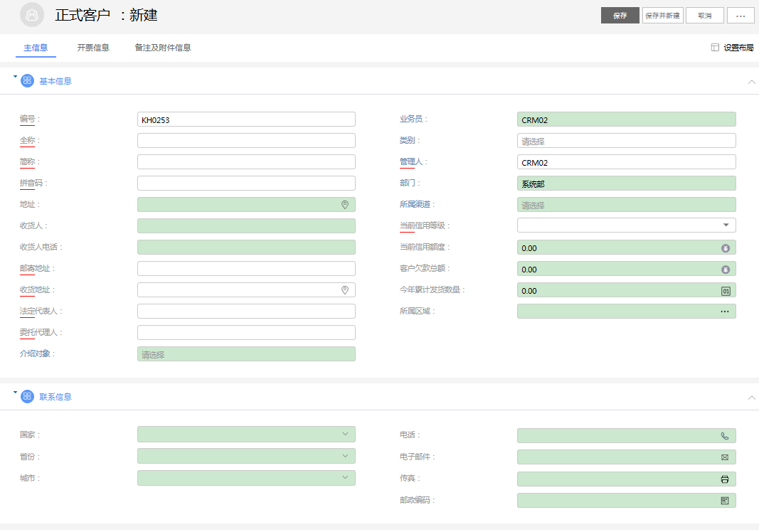Click the icon in 邮政编码 field
Image resolution: width=759 pixels, height=532 pixels.
pyautogui.click(x=725, y=501)
